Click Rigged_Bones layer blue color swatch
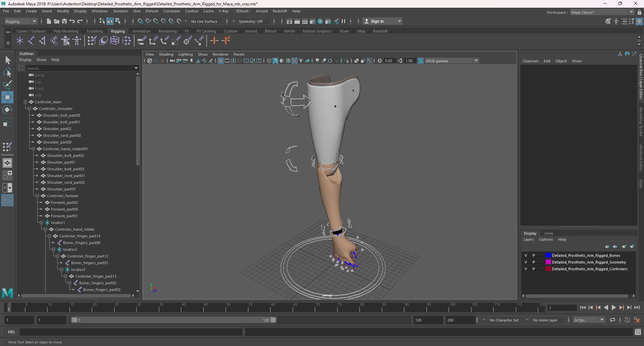The image size is (644, 346). click(x=548, y=255)
